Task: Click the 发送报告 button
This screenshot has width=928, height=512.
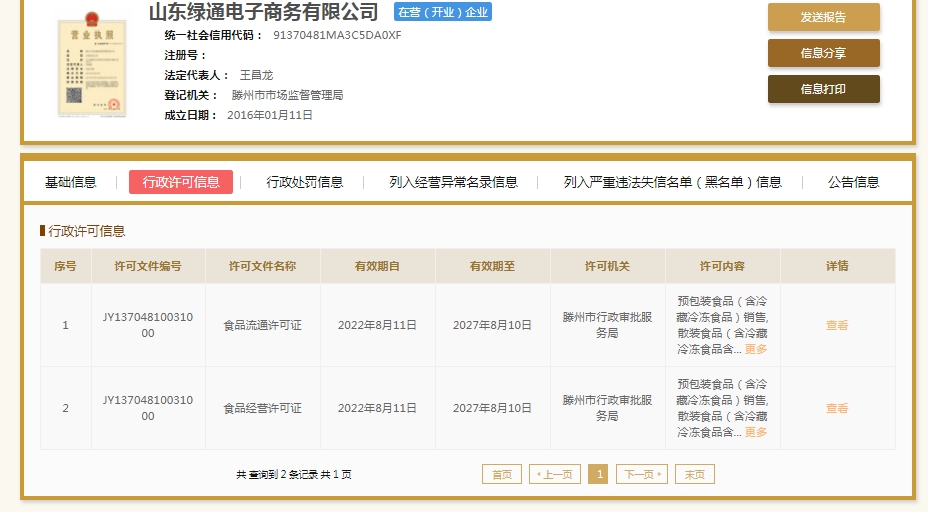Action: click(x=823, y=17)
